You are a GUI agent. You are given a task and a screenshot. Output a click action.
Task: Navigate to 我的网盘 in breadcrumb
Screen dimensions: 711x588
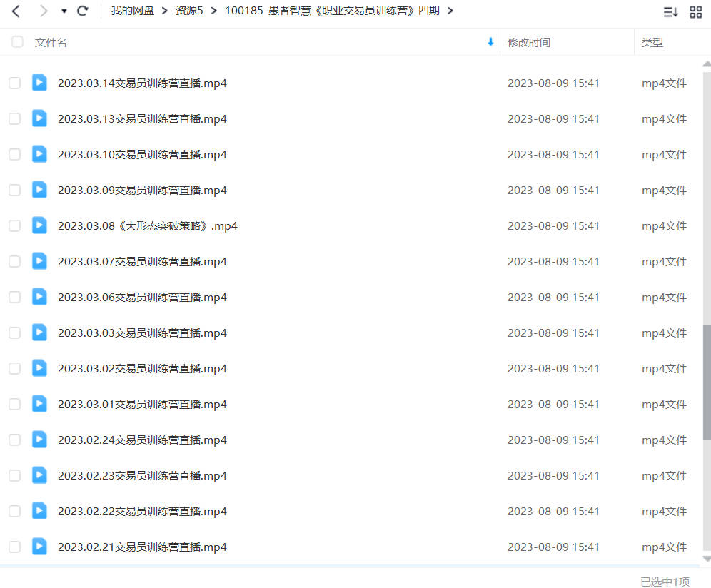pos(132,11)
